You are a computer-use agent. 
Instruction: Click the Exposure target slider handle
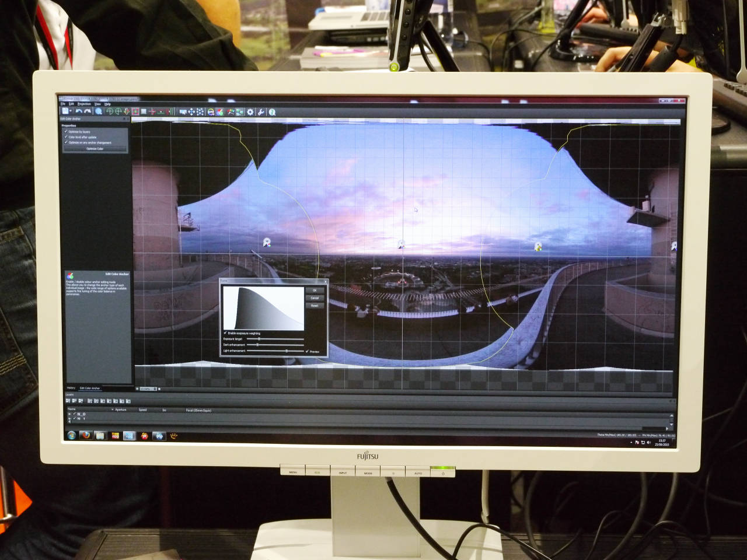pos(259,339)
